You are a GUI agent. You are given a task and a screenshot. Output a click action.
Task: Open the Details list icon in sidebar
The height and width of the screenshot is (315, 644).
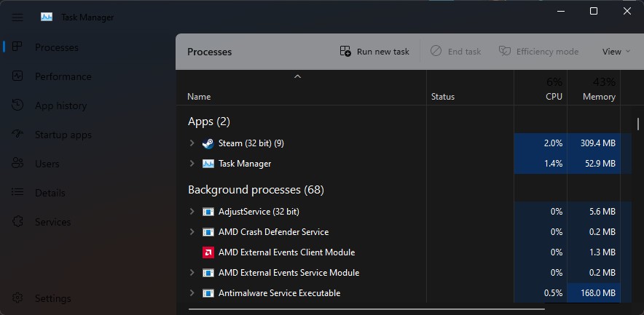click(x=17, y=192)
